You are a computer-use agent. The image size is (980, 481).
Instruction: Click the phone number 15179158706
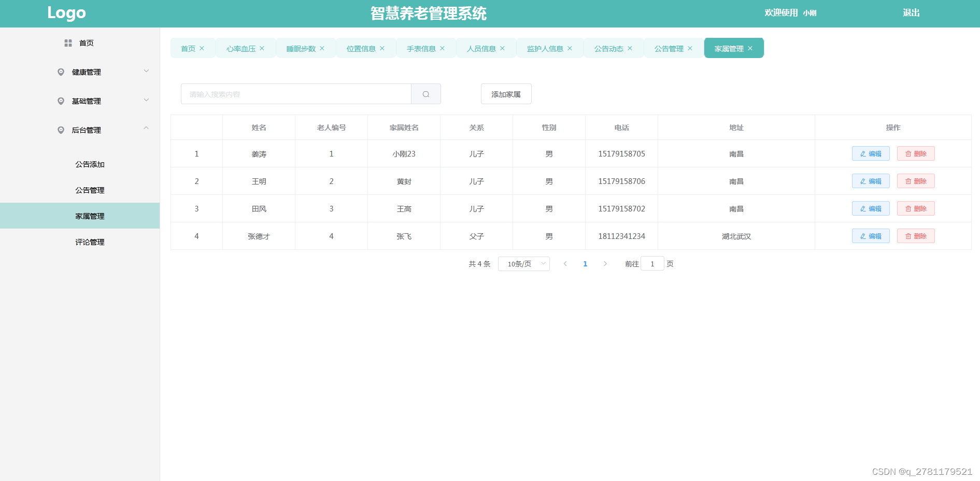621,181
